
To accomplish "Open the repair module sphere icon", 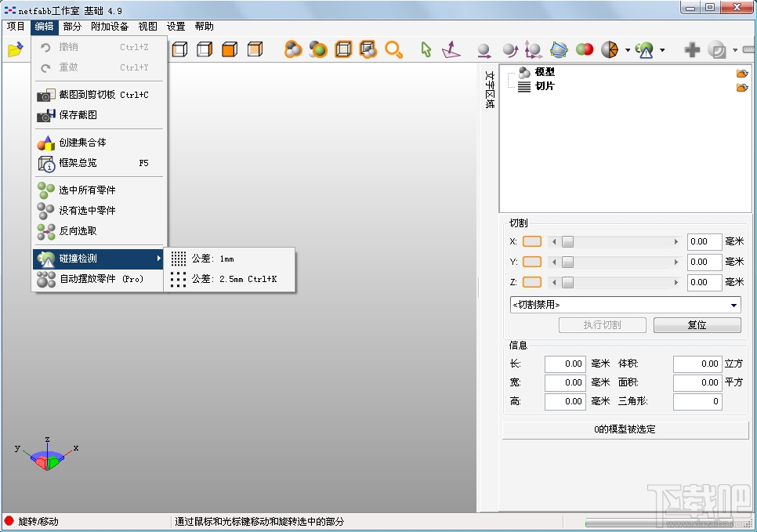I will click(x=643, y=49).
